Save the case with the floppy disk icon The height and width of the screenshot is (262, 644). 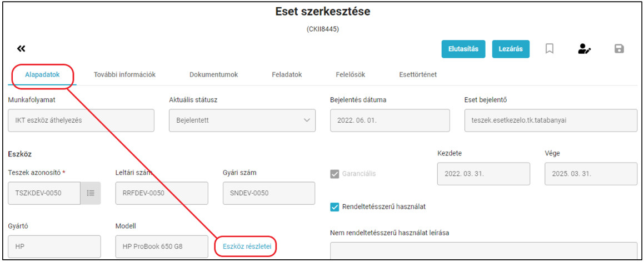coord(619,49)
